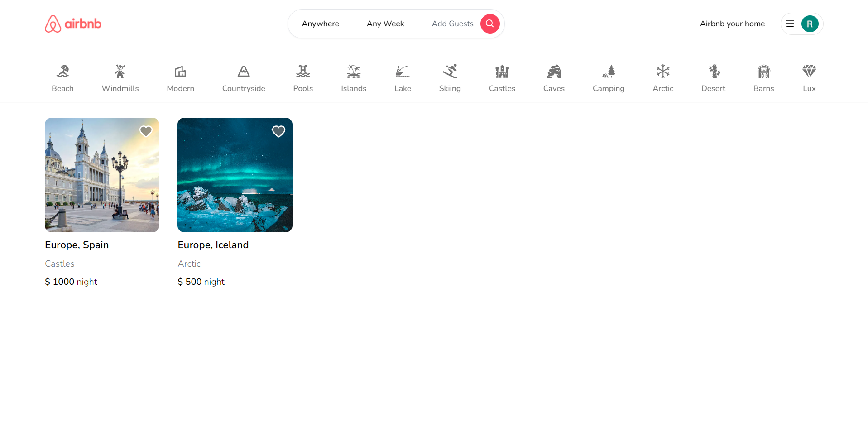This screenshot has height=422, width=868.
Task: Select the Pools category icon
Action: (x=303, y=71)
